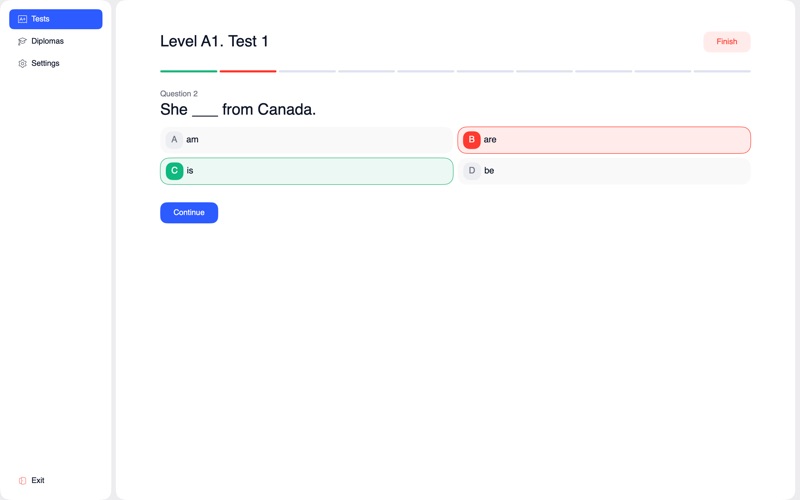Image resolution: width=800 pixels, height=500 pixels.
Task: Click the Tests icon in sidebar
Action: pos(22,19)
